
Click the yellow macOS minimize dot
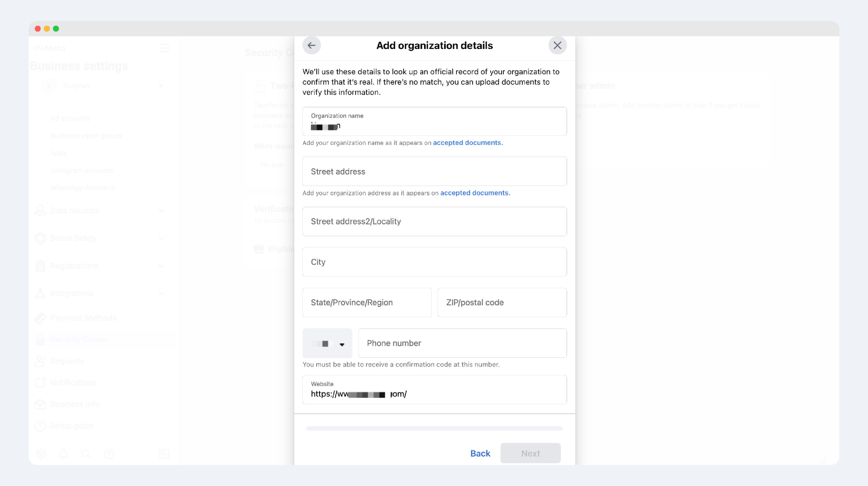(47, 29)
